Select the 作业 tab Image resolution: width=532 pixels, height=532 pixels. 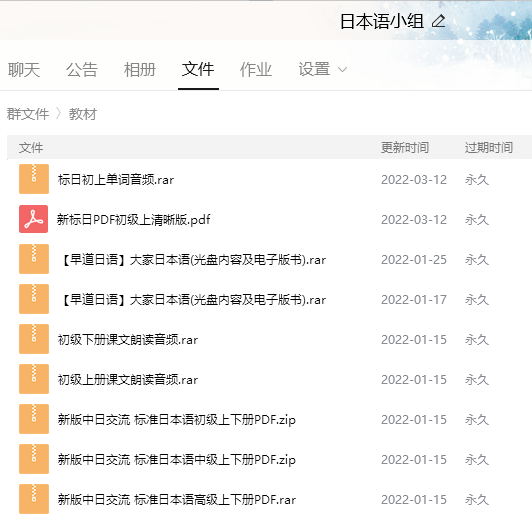point(256,70)
